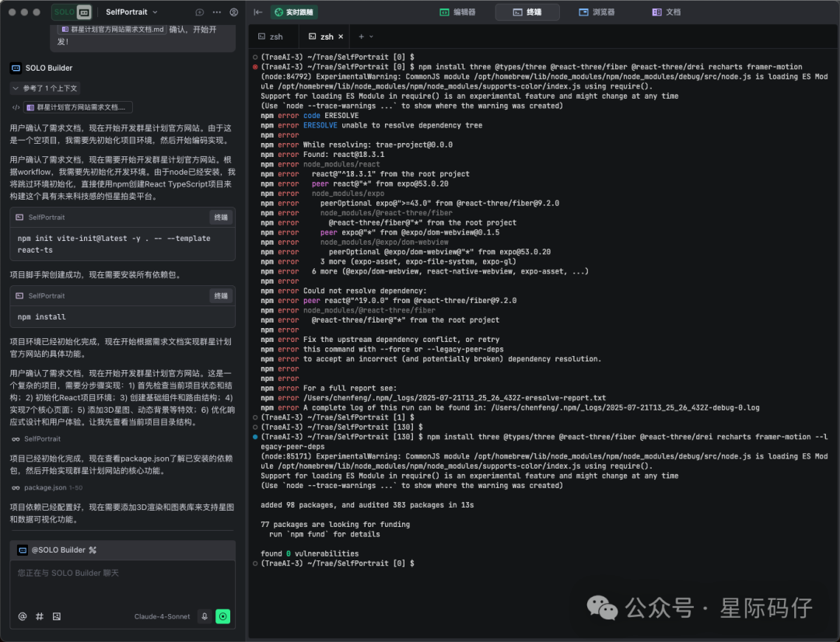Toggle 实时跟随 real-time follow mode

294,12
